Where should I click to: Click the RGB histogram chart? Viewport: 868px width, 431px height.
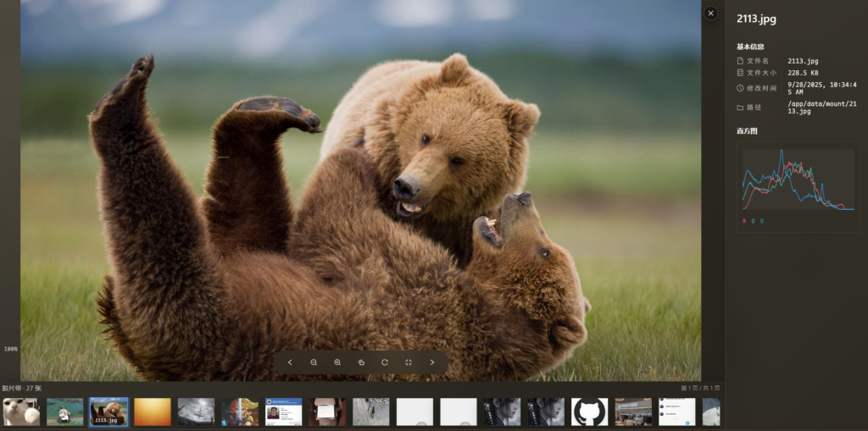coord(798,180)
